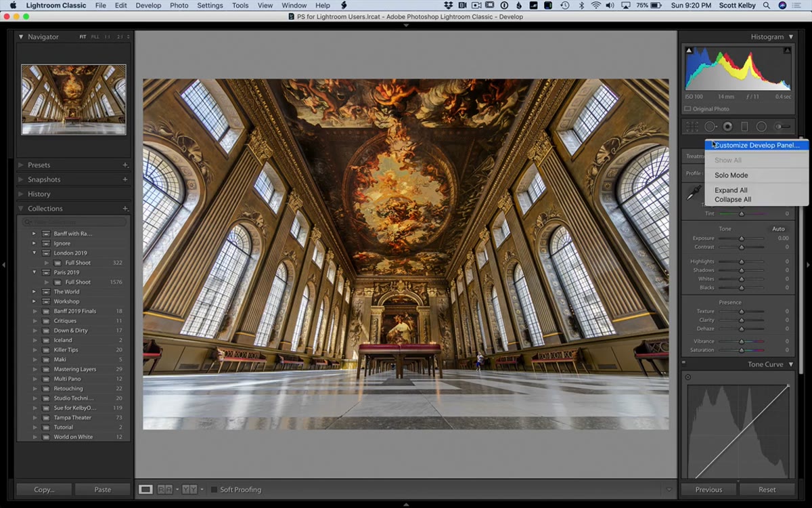Screen dimensions: 812x508
Task: Add a new snapshot with plus icon
Action: pos(125,179)
